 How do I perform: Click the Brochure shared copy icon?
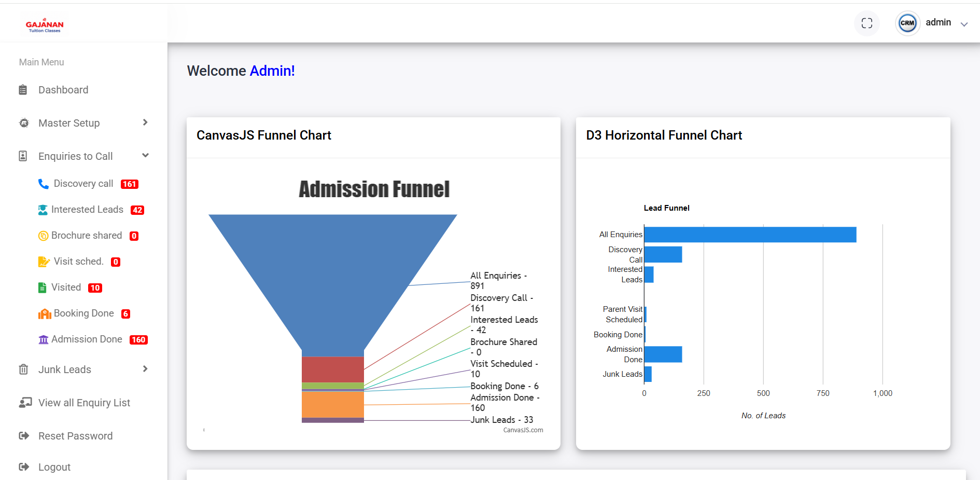[x=43, y=236]
